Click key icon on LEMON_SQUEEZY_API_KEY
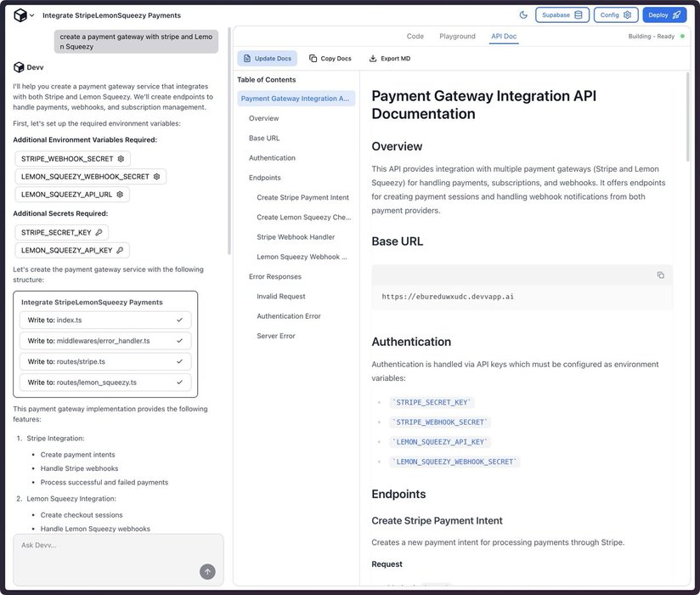700x595 pixels. click(120, 251)
